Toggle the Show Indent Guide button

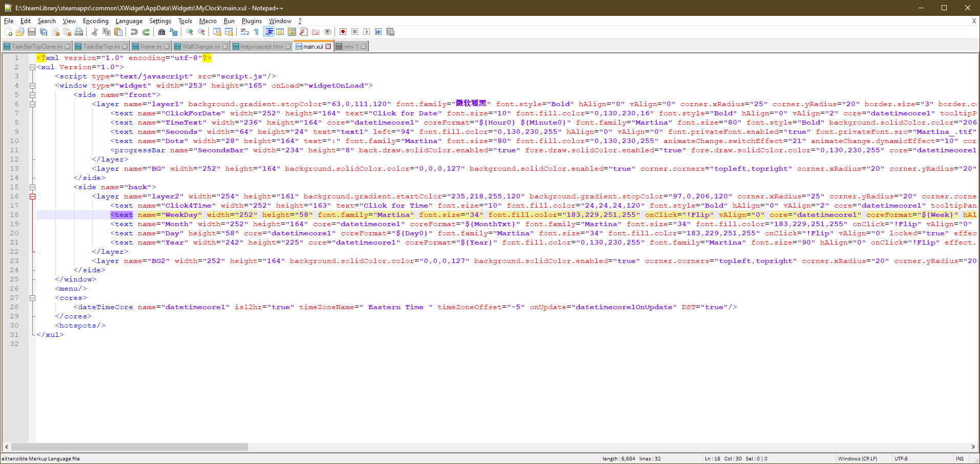269,32
